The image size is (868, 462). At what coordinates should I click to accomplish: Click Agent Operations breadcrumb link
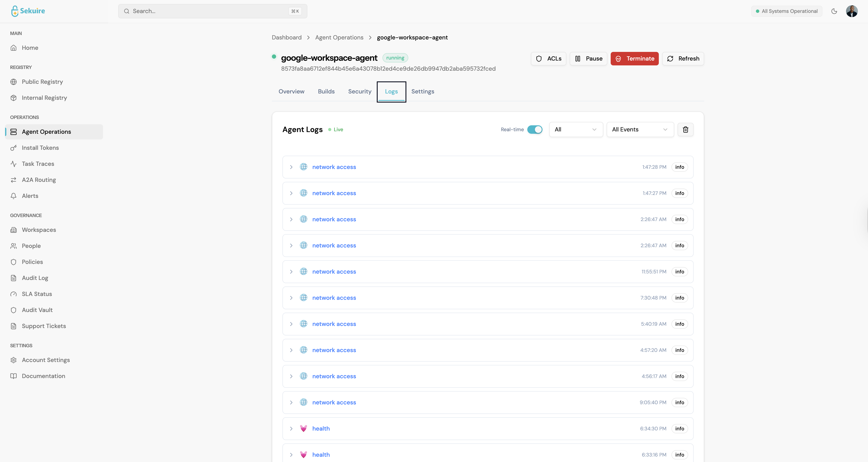coord(339,37)
